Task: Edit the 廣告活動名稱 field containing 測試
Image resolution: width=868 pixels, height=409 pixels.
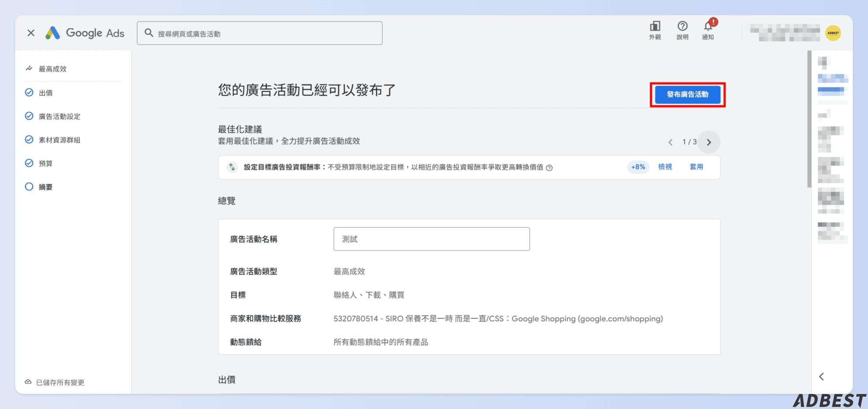Action: point(432,239)
